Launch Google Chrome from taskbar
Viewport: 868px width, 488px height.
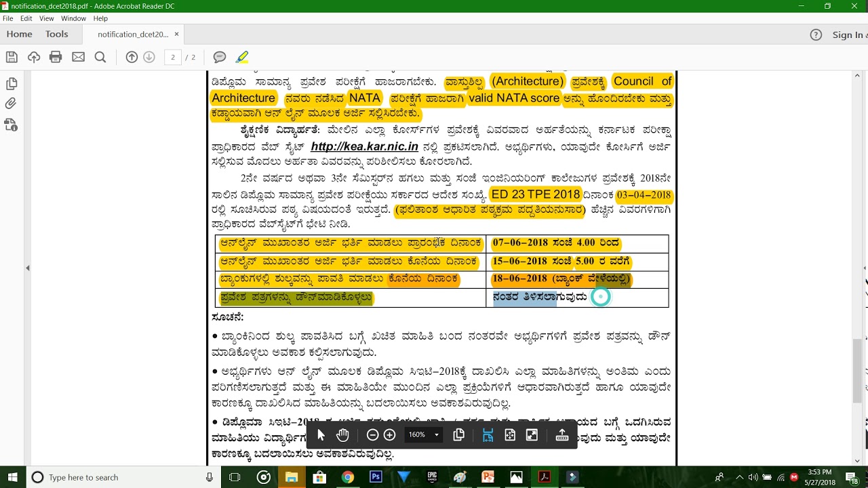[347, 477]
